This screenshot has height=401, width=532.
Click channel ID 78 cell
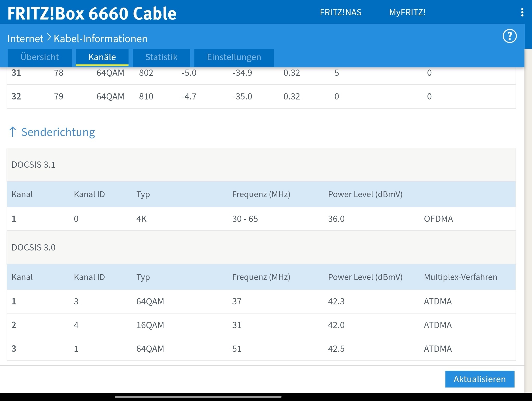coord(59,73)
